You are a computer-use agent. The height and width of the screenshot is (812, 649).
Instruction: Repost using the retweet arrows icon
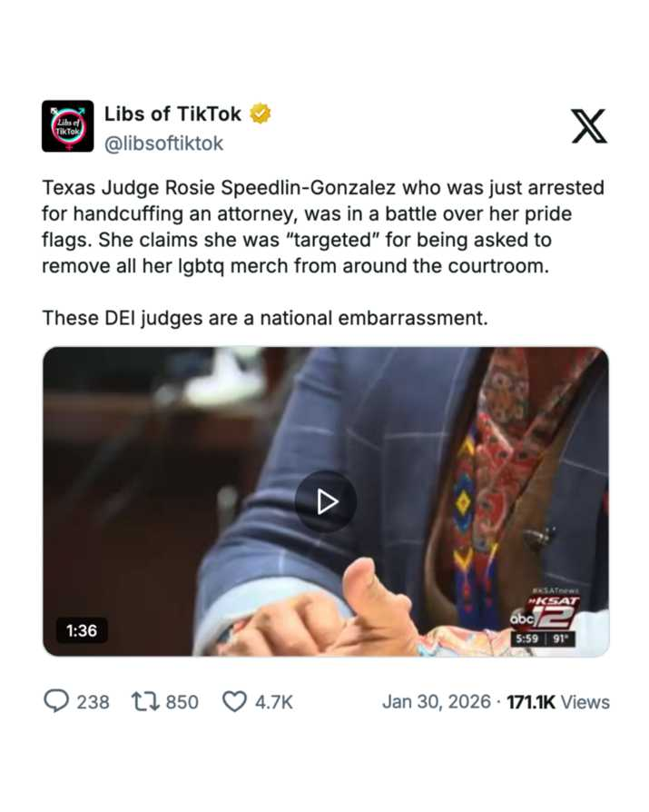tap(145, 702)
